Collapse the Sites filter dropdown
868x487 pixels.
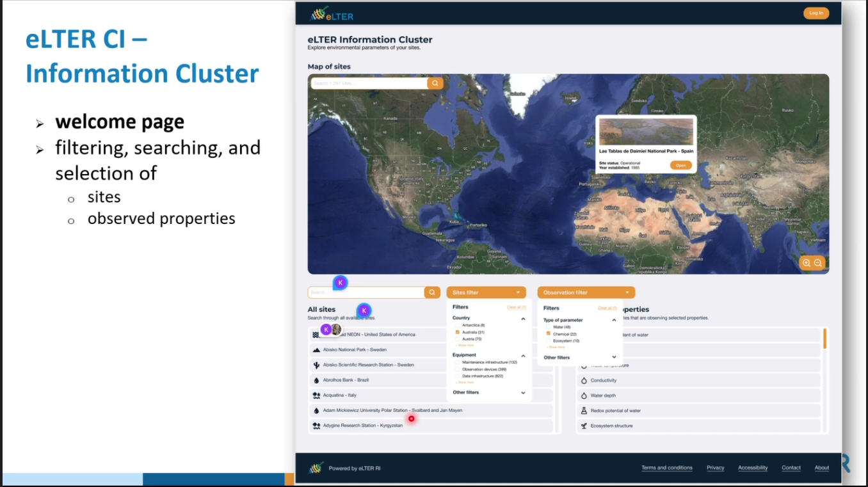tap(518, 292)
